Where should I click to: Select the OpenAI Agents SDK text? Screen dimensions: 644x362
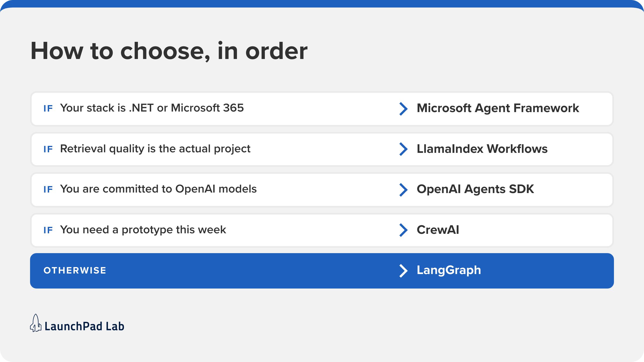475,189
